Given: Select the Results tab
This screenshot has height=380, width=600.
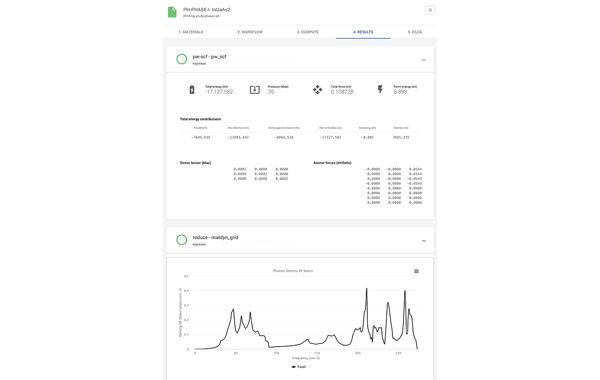Looking at the screenshot, I should pos(363,32).
